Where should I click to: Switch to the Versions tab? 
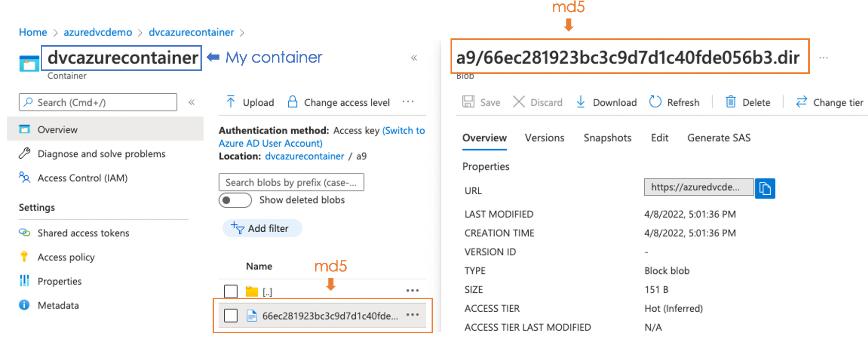coord(545,138)
